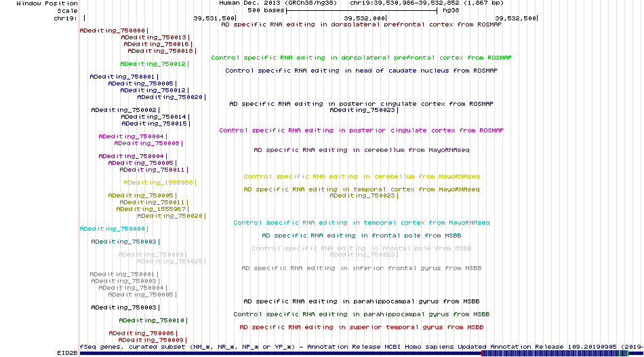The height and width of the screenshot is (357, 644).
Task: Click the gray ADediting_750001 item
Action: 123,274
